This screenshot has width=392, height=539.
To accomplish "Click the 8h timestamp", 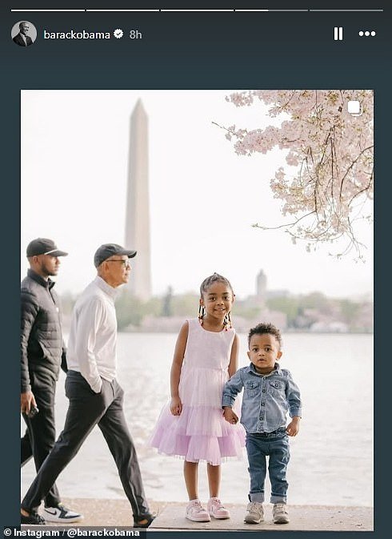I will pos(135,34).
